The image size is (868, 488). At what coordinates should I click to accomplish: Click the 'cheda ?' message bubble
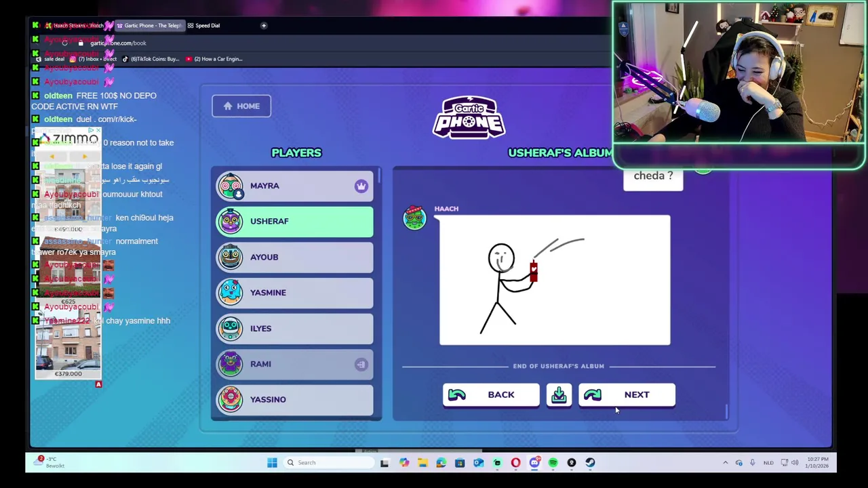[x=653, y=177]
